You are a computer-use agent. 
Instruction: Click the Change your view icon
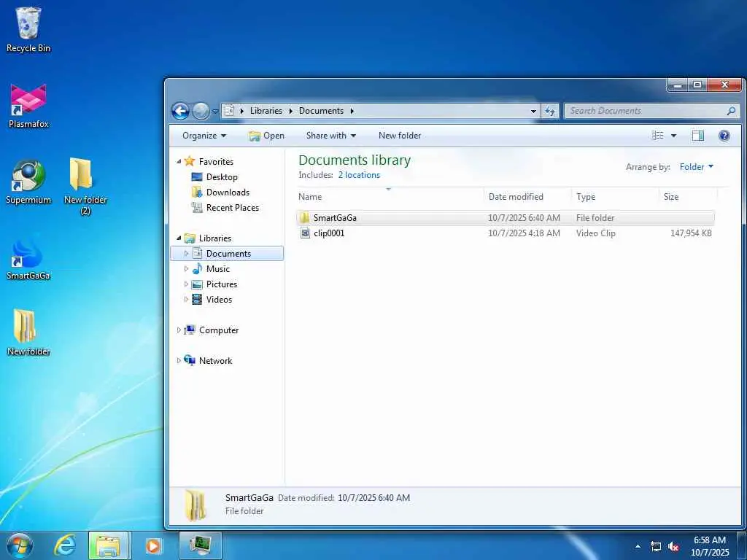pos(658,136)
